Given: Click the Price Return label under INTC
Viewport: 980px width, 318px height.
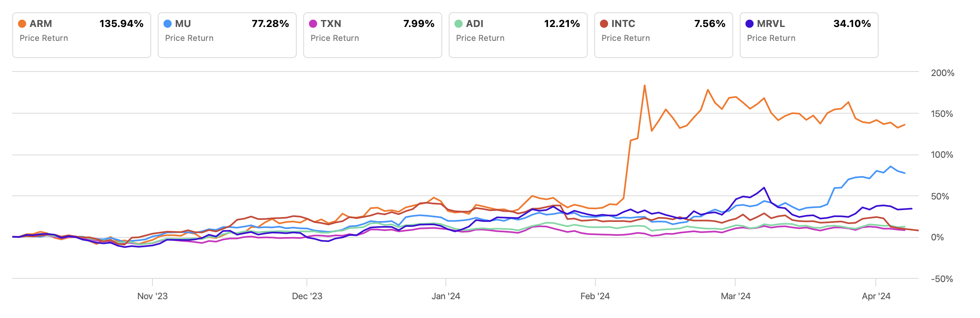Looking at the screenshot, I should (626, 38).
